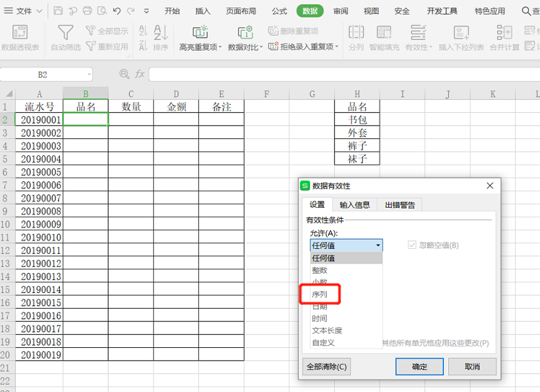Click the cell containing 袜子
Viewport: 540px width, 392px height.
tap(357, 159)
